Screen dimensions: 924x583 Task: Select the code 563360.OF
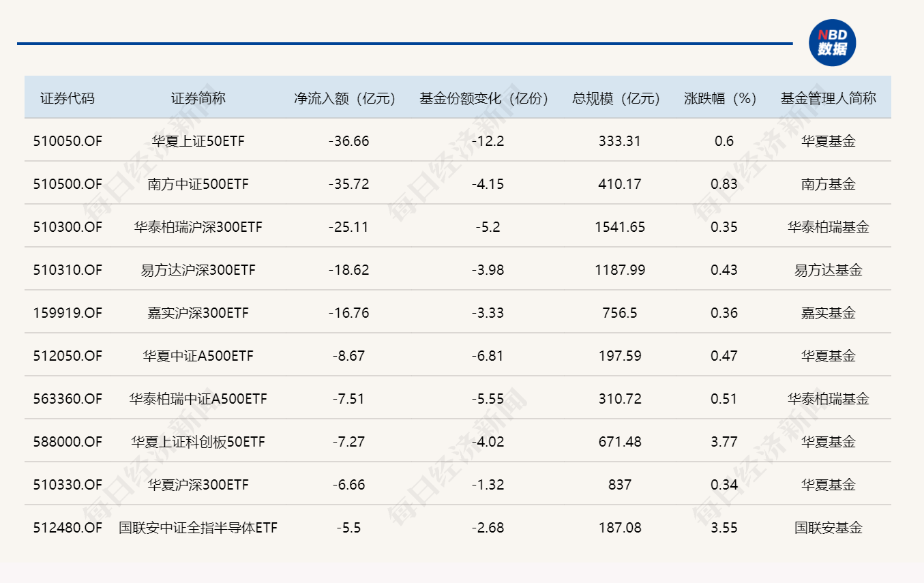coord(68,399)
